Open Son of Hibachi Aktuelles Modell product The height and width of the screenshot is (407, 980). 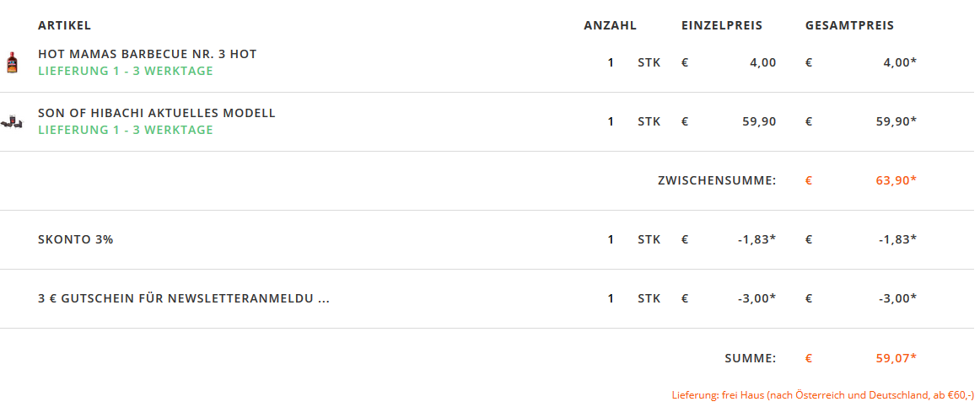point(156,113)
